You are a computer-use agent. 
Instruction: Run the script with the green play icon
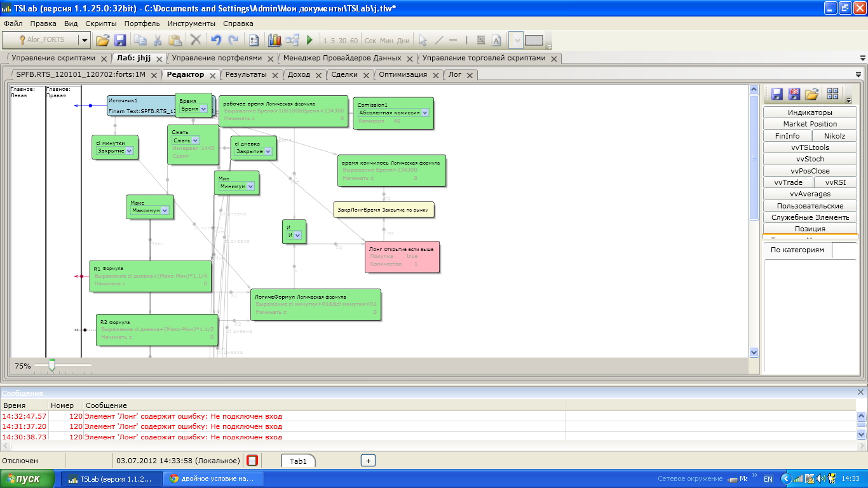(309, 40)
